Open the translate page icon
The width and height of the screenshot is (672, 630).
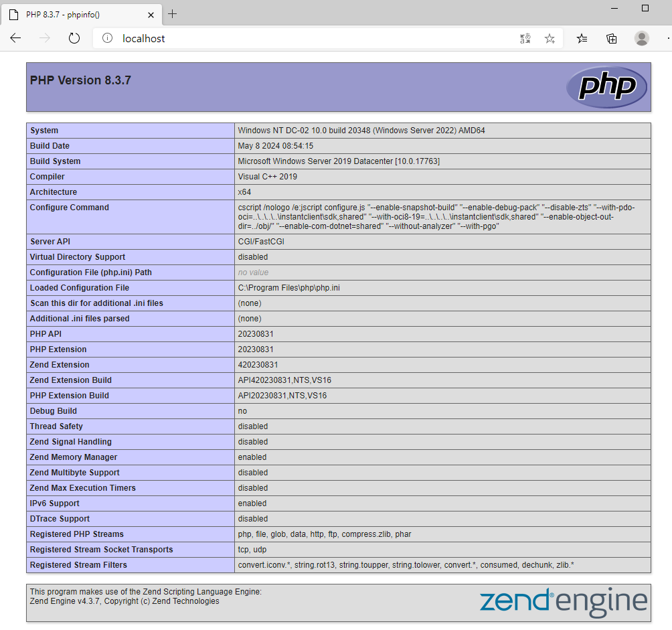[525, 39]
